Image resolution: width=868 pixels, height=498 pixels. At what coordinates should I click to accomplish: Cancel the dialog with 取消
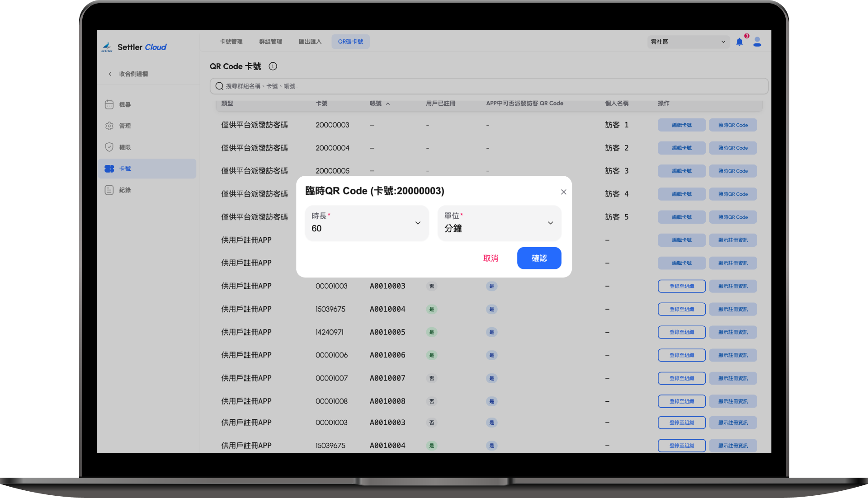pyautogui.click(x=491, y=258)
